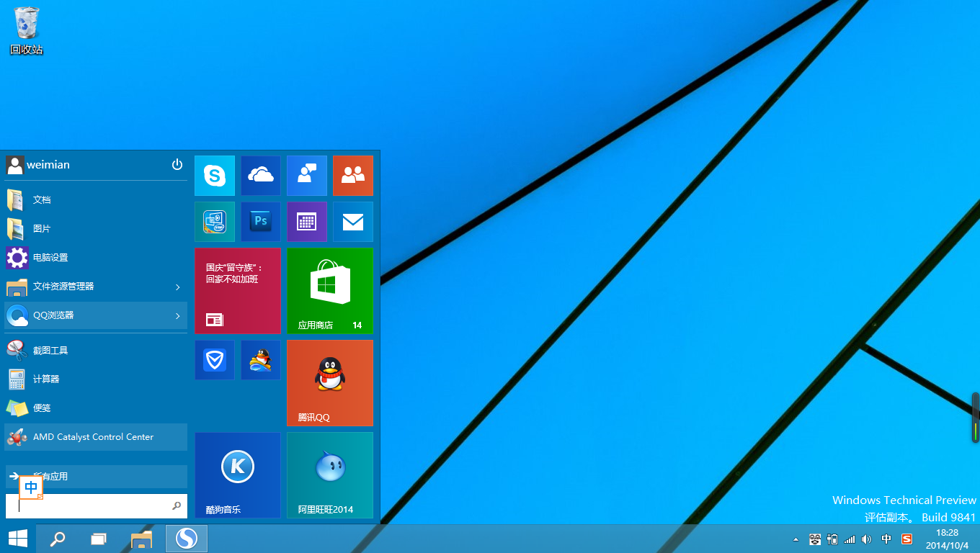Click the floating 中 input method indicator

click(x=31, y=487)
